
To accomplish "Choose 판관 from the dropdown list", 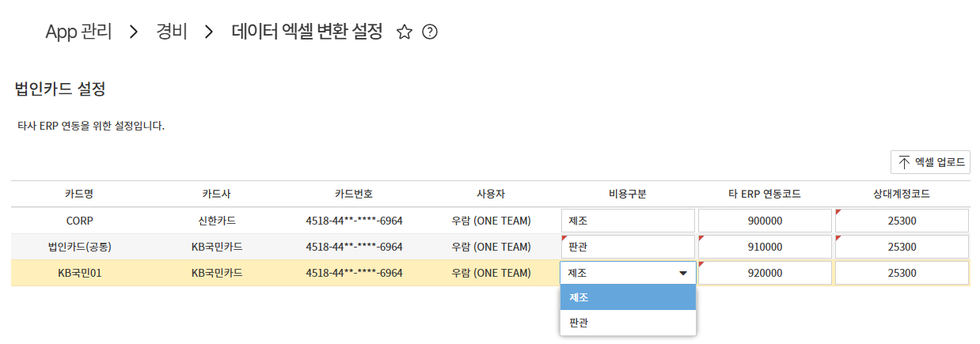I will (628, 323).
